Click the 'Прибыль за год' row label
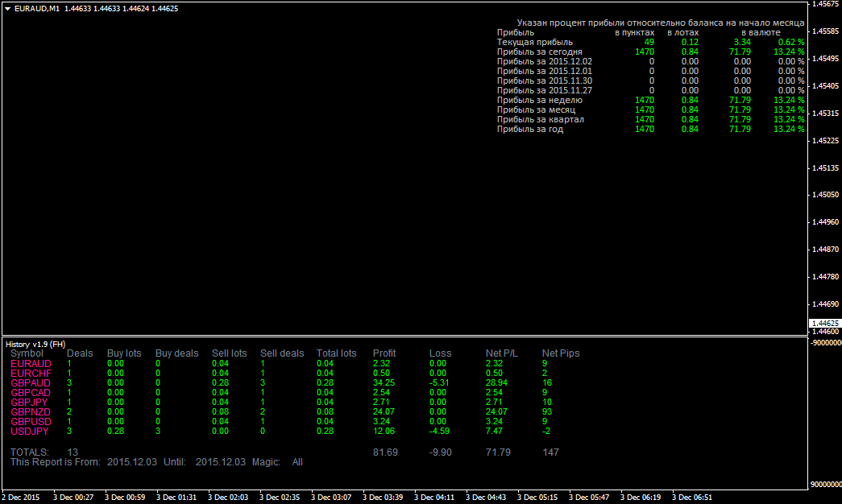The image size is (842, 504). (x=530, y=129)
